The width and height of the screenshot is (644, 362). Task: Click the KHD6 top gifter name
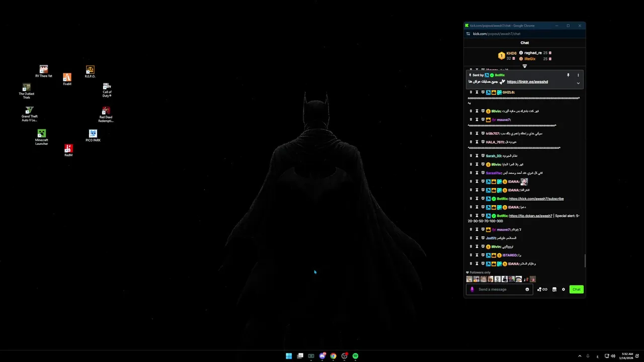click(x=511, y=53)
